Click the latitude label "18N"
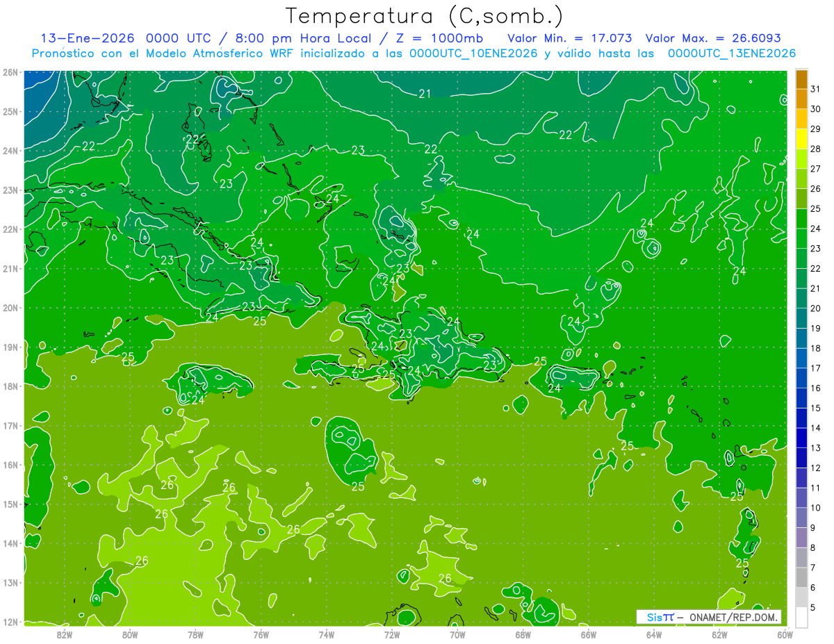This screenshot has width=834, height=644. [x=10, y=386]
